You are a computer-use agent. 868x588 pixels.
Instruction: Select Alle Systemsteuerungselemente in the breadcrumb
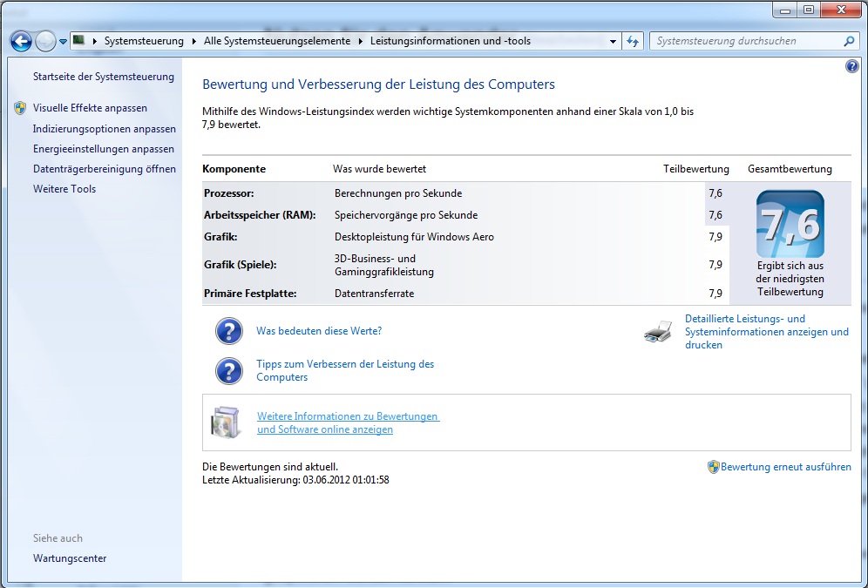click(277, 41)
